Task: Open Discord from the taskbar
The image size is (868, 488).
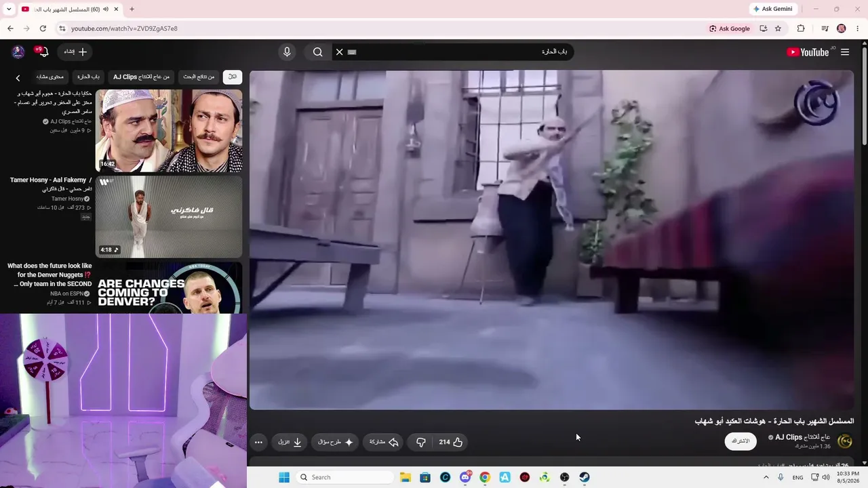Action: [465, 477]
